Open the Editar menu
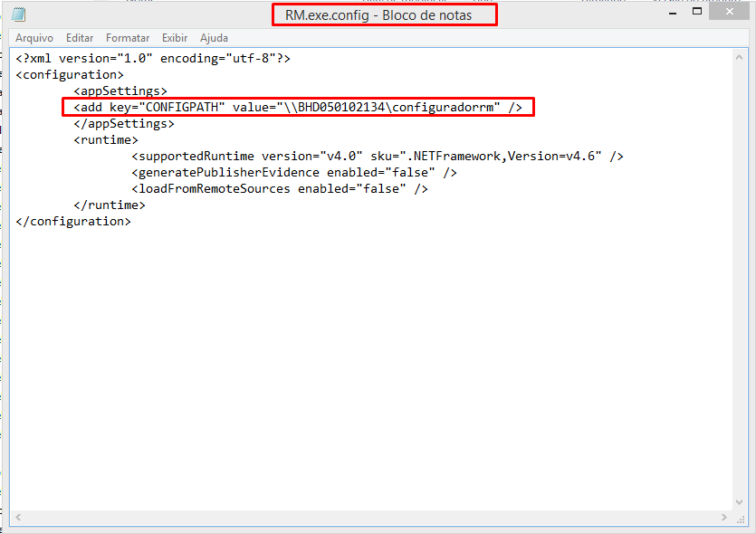This screenshot has width=756, height=534. click(80, 38)
